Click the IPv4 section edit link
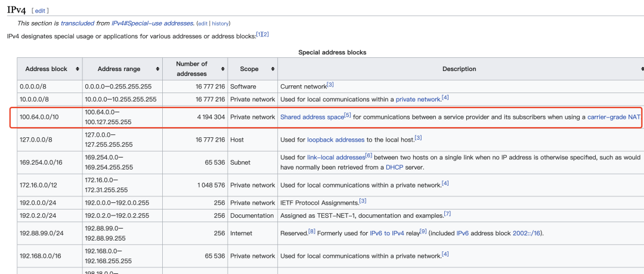Viewport: 644px width, 274px height. 41,10
